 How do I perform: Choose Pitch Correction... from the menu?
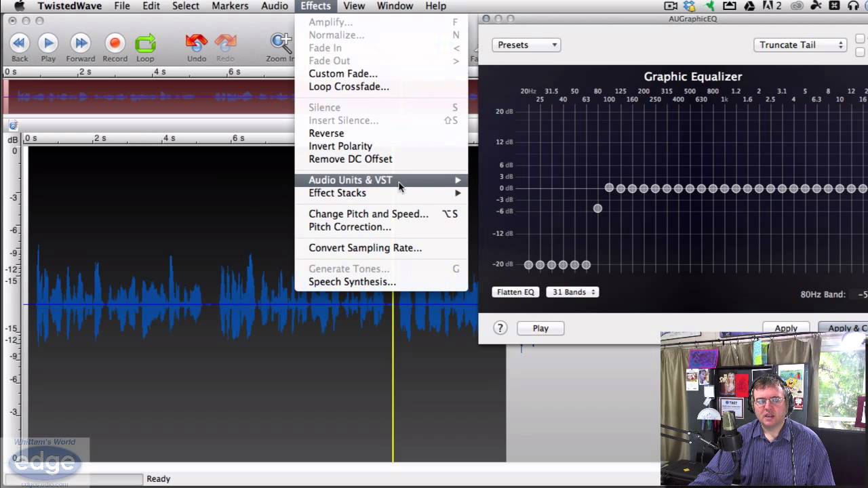coord(381,227)
